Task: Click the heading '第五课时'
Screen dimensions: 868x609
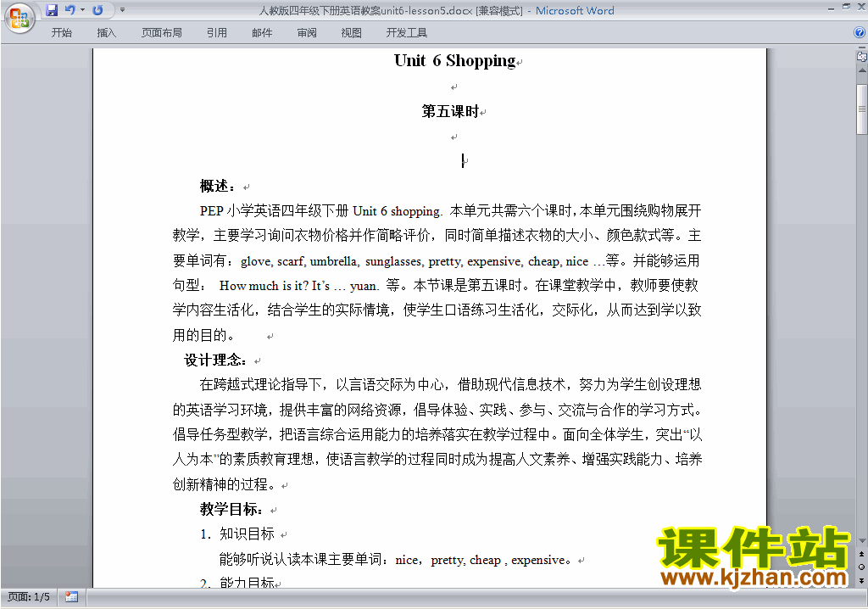Action: click(x=450, y=111)
